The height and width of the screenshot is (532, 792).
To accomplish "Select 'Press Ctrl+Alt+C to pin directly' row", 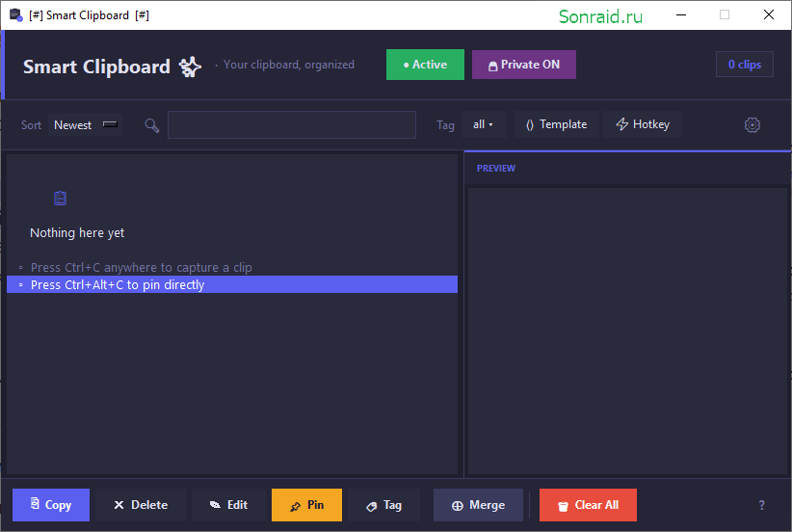I will point(232,284).
